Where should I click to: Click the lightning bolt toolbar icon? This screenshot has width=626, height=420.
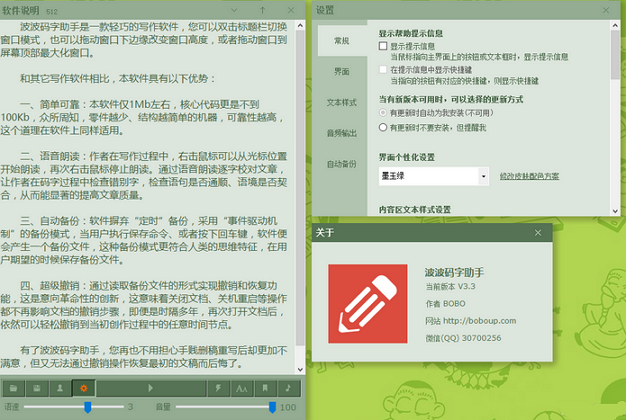coord(218,388)
